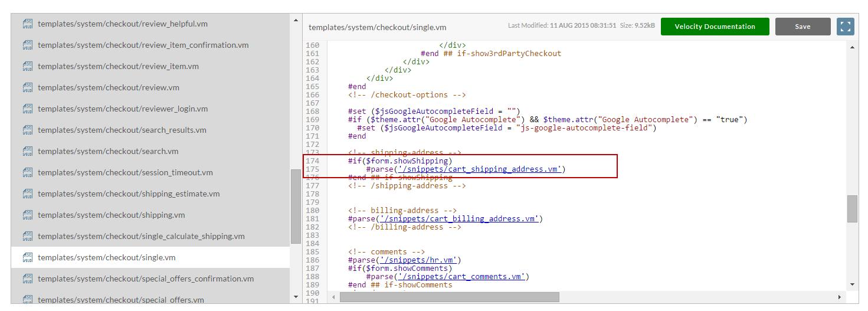Click file icon beside checkout/search.vm
868x311 pixels.
coord(27,152)
